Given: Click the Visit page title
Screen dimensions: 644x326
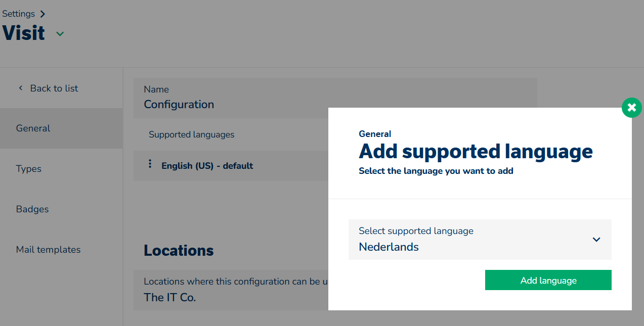Looking at the screenshot, I should [24, 33].
